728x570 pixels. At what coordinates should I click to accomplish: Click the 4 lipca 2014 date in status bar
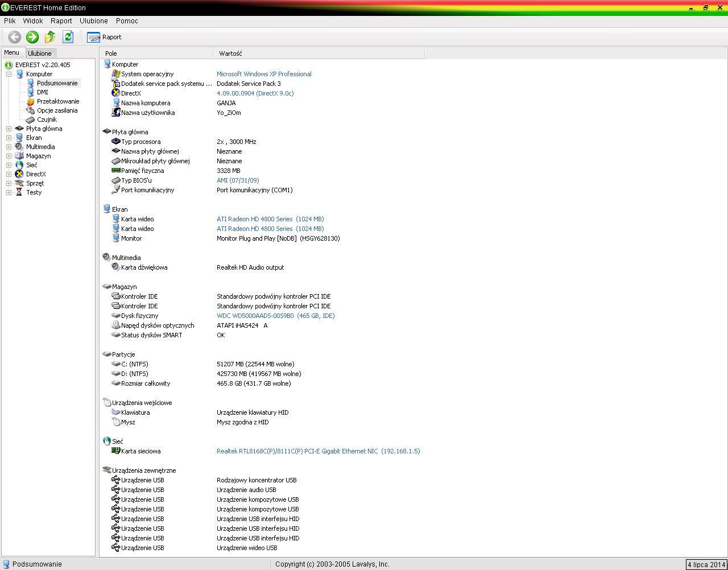pyautogui.click(x=706, y=564)
